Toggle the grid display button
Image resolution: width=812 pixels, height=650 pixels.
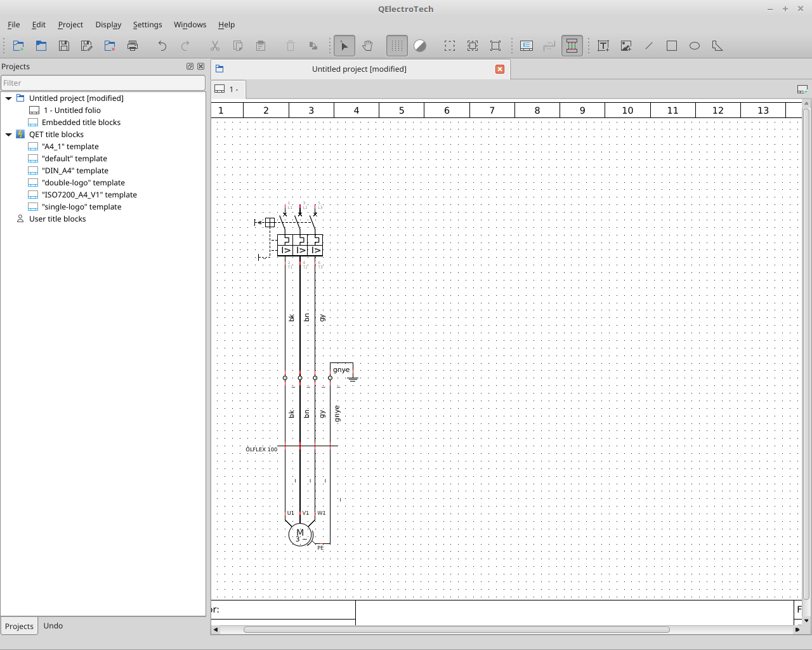[396, 46]
